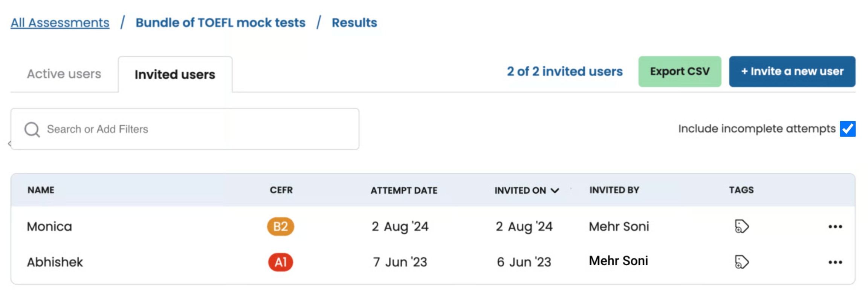Uncheck Include incomplete attempts checkbox
Viewport: 868px width, 295px height.
(x=847, y=129)
